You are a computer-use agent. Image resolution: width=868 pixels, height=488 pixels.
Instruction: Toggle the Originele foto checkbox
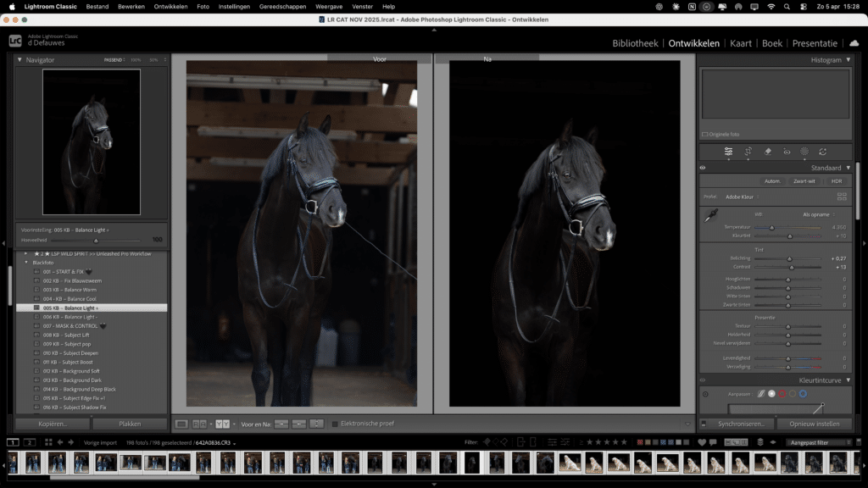pyautogui.click(x=705, y=134)
